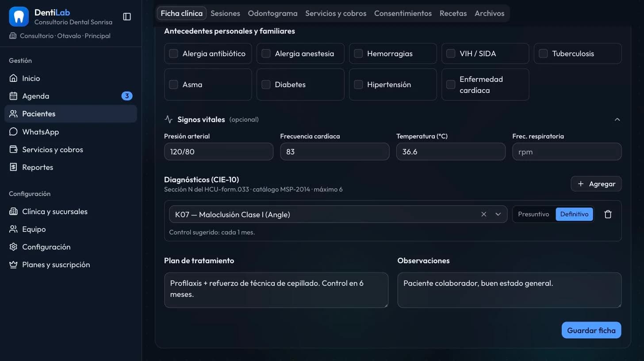The width and height of the screenshot is (644, 361).
Task: Open the Odontograma tab
Action: (272, 13)
